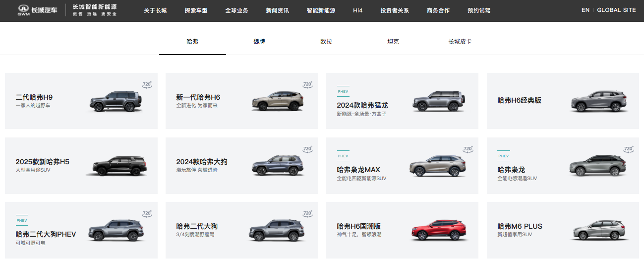644x262 pixels.
Task: Open the 720° view icon for 二代哈弗H9
Action: point(147,84)
